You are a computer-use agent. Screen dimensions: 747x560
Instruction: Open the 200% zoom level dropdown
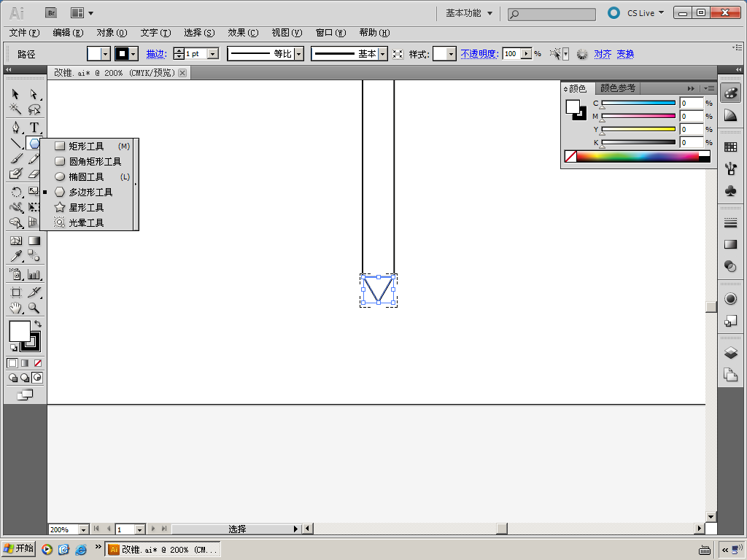click(x=83, y=529)
